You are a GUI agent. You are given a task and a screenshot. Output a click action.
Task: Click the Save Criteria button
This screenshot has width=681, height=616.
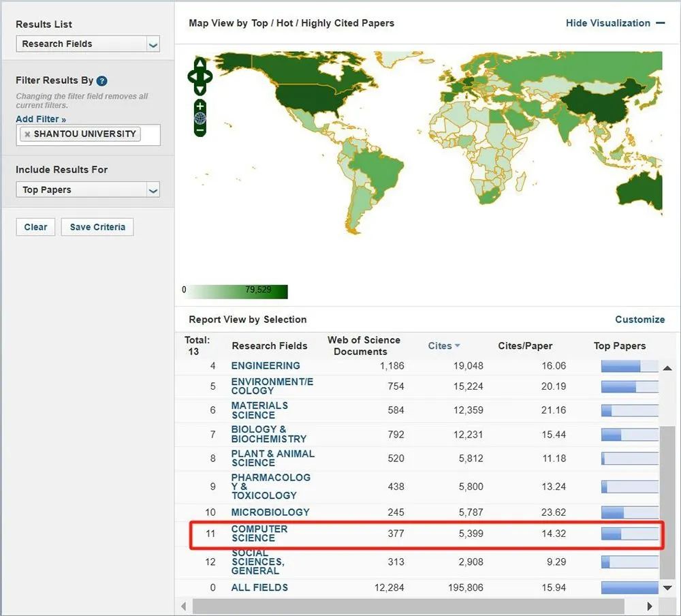click(x=97, y=227)
